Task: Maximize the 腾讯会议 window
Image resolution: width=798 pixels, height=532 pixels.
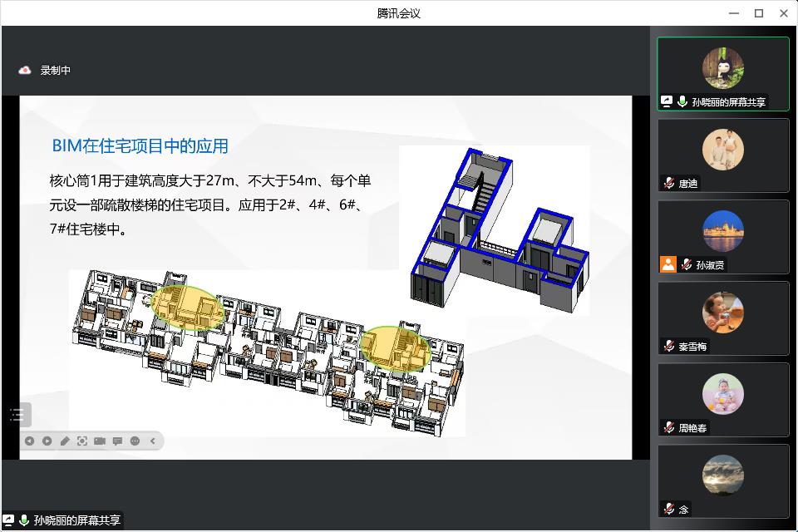Action: 759,13
